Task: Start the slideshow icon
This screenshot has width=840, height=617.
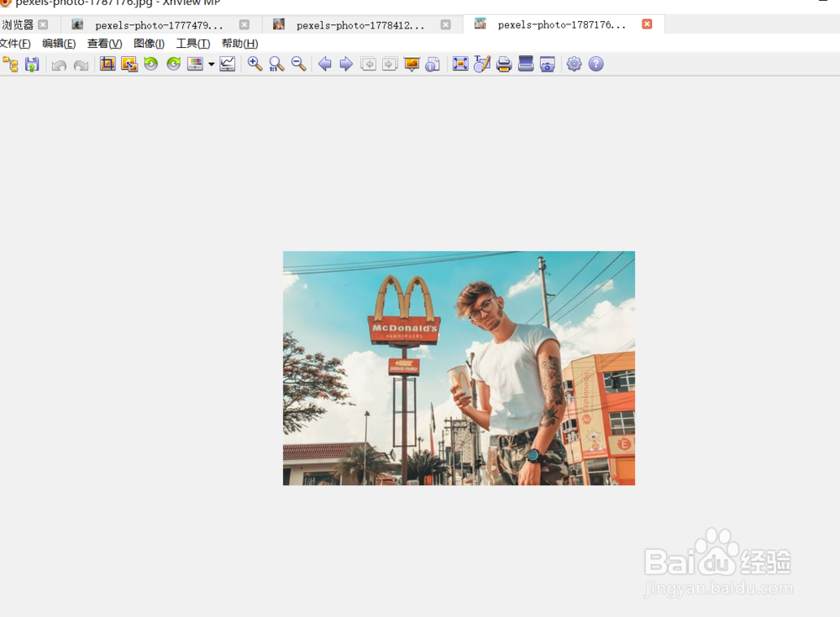Action: (412, 65)
